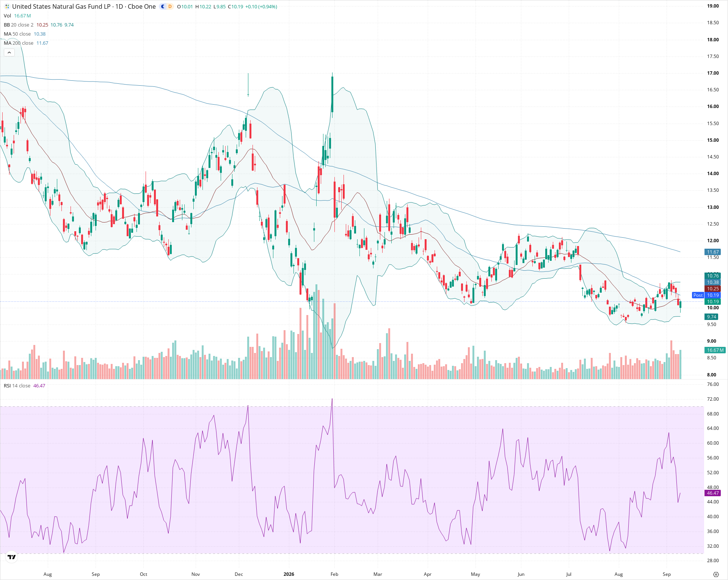Image resolution: width=728 pixels, height=580 pixels.
Task: Click the Jun label on time axis
Action: click(x=521, y=574)
